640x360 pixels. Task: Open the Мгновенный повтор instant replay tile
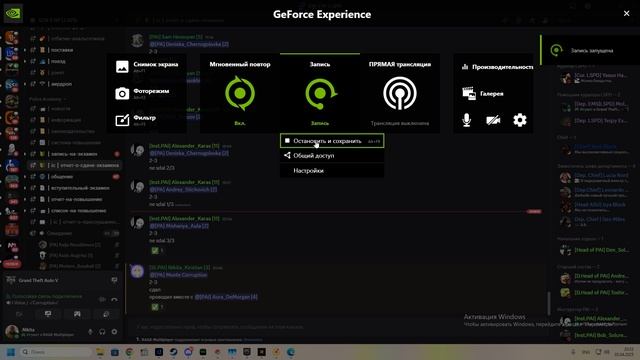[240, 93]
